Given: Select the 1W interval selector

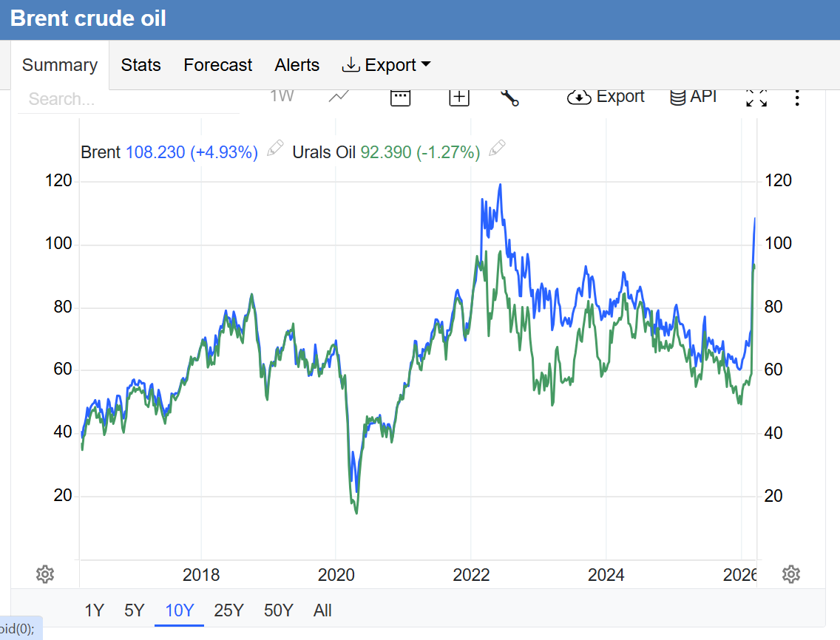Looking at the screenshot, I should tap(282, 96).
